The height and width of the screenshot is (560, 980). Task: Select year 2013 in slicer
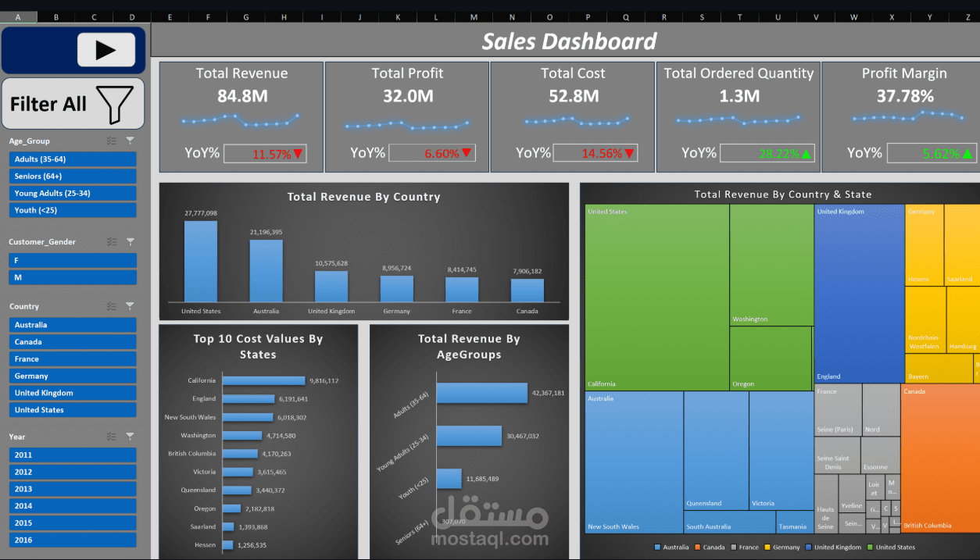[x=73, y=489]
